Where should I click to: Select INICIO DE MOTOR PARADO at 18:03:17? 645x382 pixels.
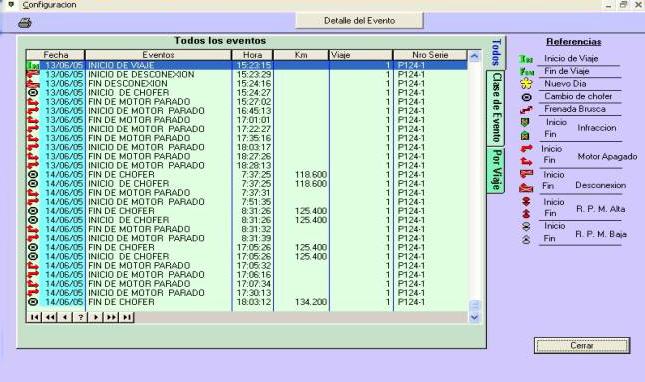coord(247,147)
